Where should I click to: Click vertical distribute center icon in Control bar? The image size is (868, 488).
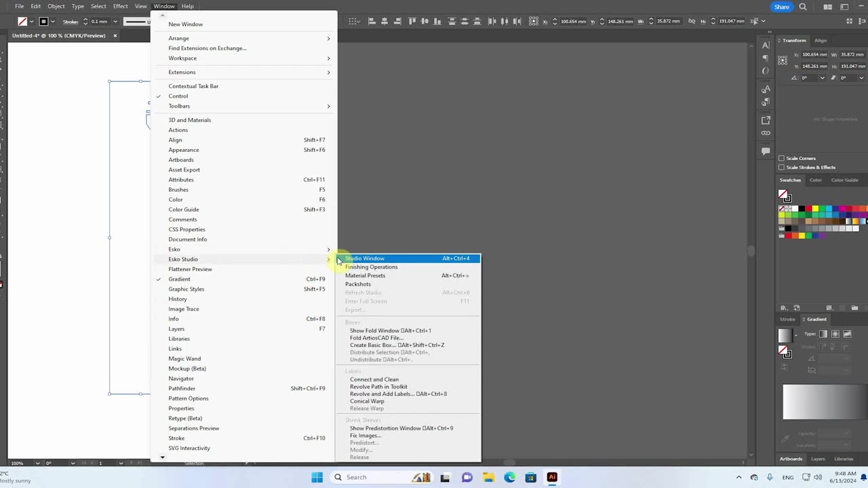(465, 21)
